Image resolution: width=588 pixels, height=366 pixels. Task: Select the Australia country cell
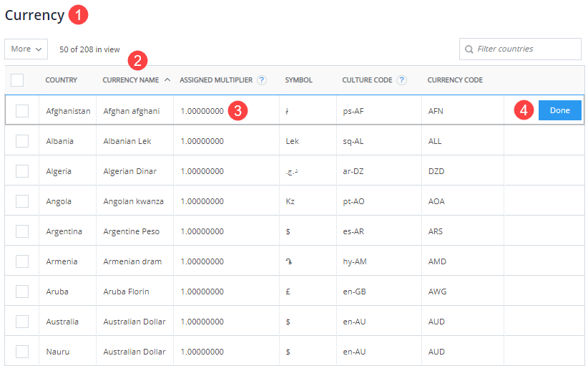pyautogui.click(x=62, y=322)
